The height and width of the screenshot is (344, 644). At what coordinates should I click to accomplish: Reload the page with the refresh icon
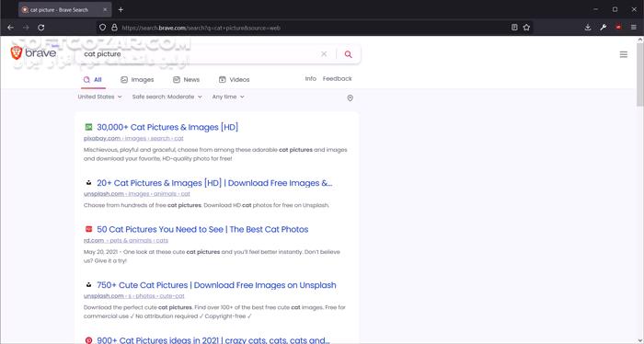tap(41, 28)
